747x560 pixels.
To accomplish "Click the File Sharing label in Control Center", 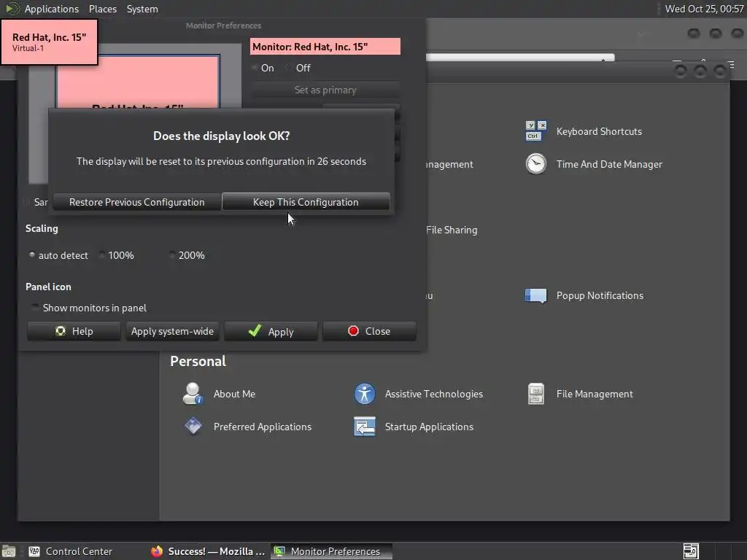I will tap(452, 230).
